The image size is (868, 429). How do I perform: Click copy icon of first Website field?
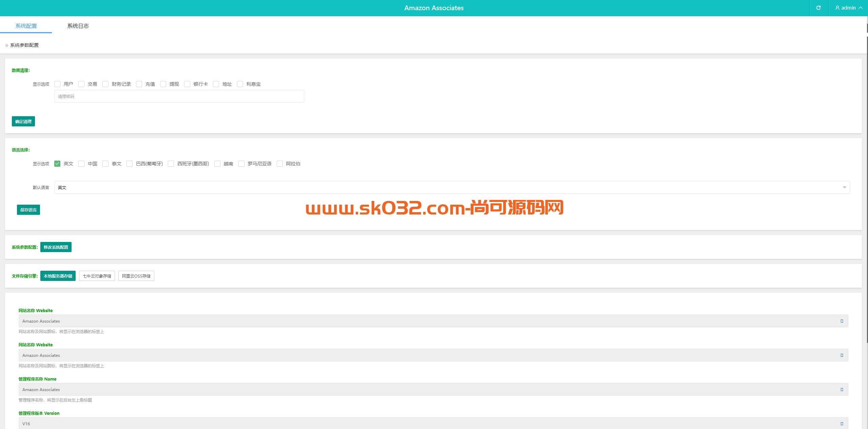coord(842,321)
